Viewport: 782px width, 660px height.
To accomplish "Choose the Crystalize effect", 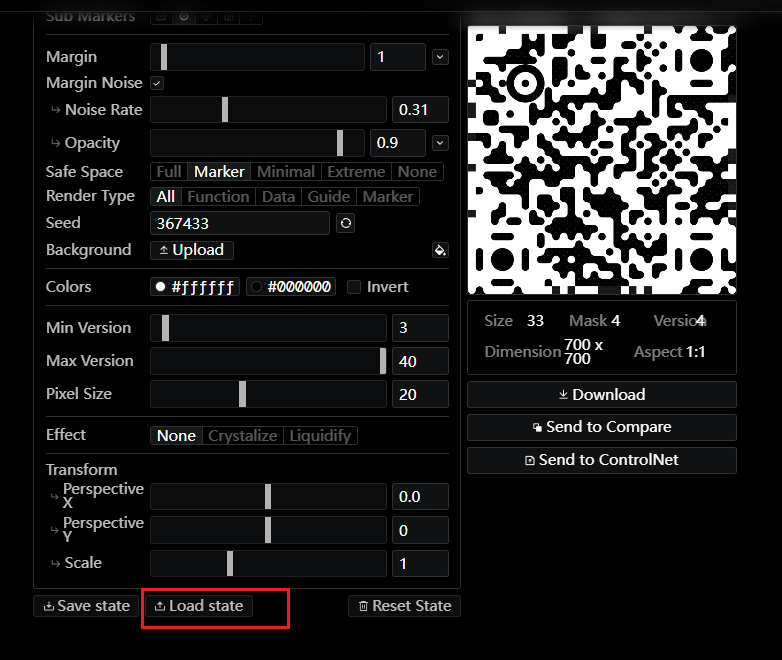I will [242, 436].
